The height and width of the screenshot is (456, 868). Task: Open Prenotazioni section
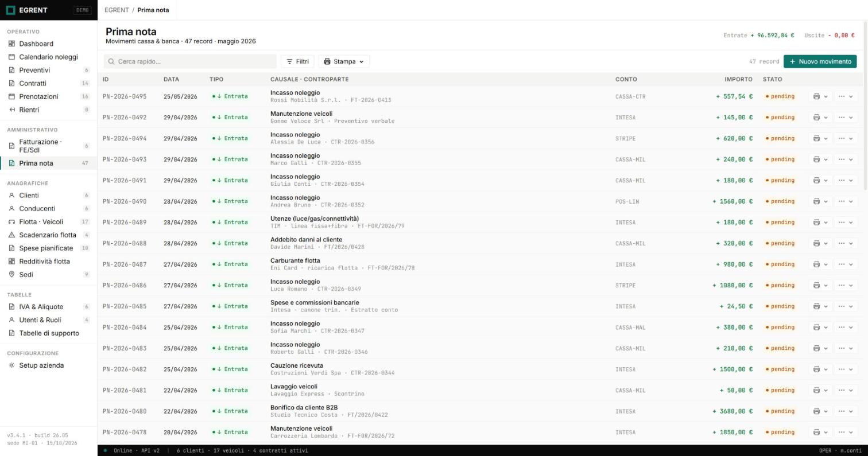49,96
